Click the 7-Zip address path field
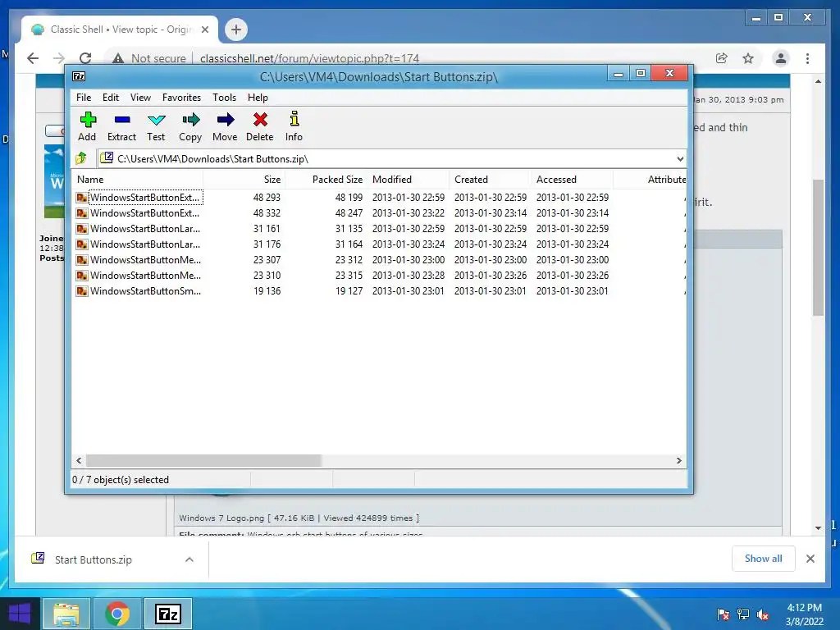Image resolution: width=840 pixels, height=630 pixels. pos(391,158)
